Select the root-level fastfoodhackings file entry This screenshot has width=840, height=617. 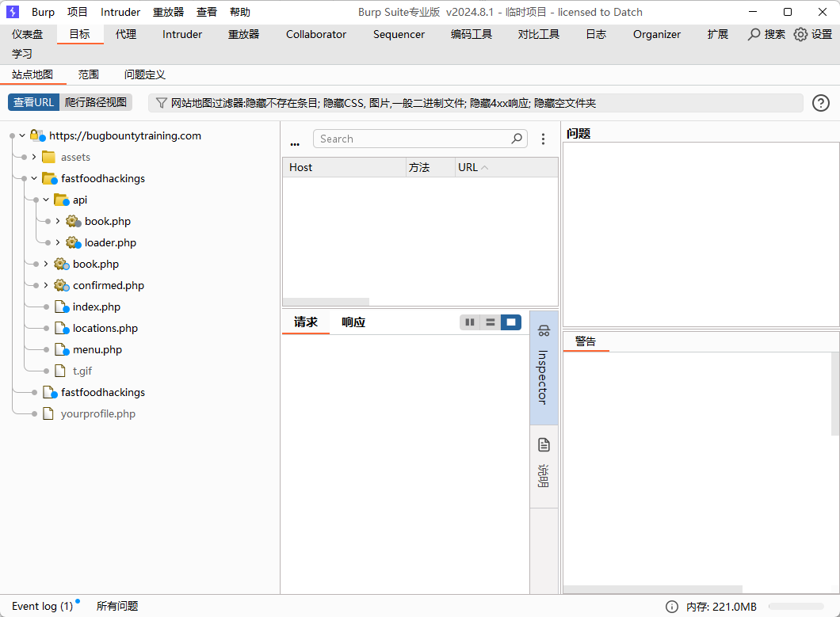(x=103, y=393)
